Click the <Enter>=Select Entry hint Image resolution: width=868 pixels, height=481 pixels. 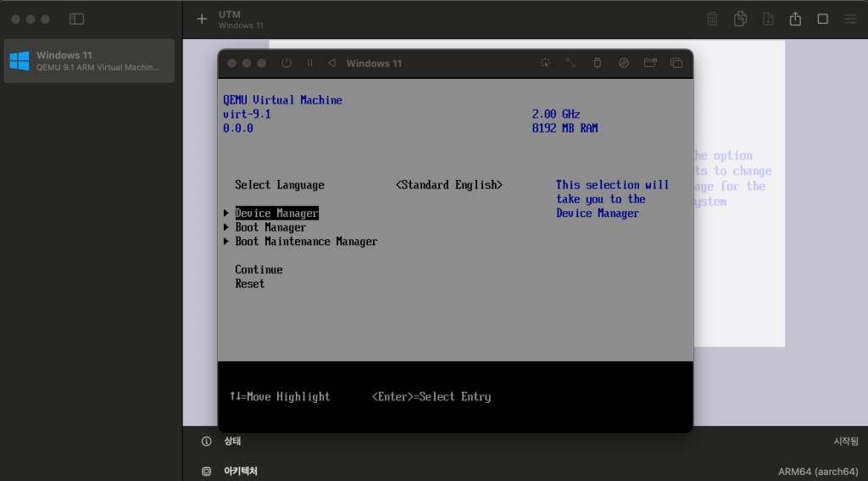pyautogui.click(x=431, y=397)
